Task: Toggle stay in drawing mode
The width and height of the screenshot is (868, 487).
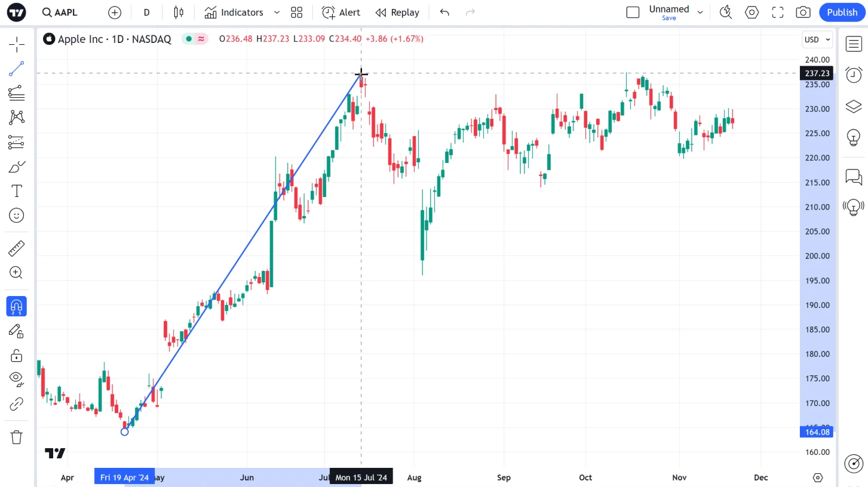Action: [x=17, y=331]
